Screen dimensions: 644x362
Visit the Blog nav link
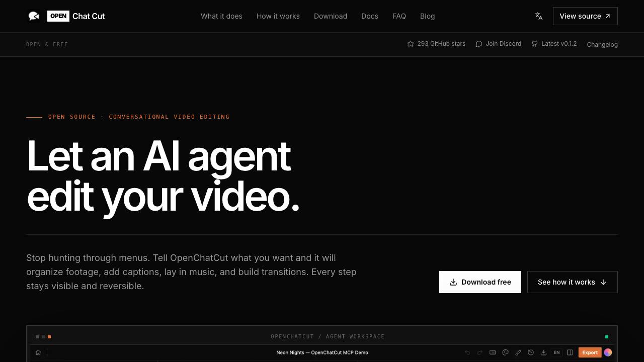point(428,16)
